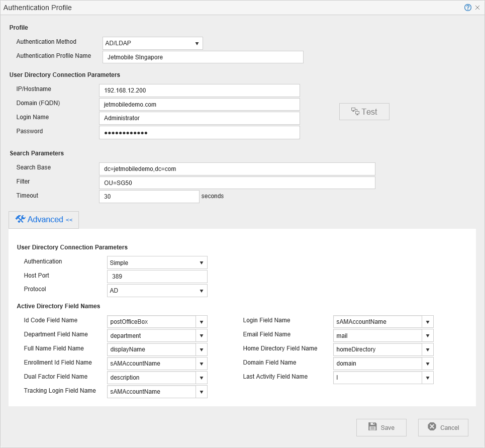Click the Host Port 389 field
This screenshot has width=485, height=448.
click(157, 277)
